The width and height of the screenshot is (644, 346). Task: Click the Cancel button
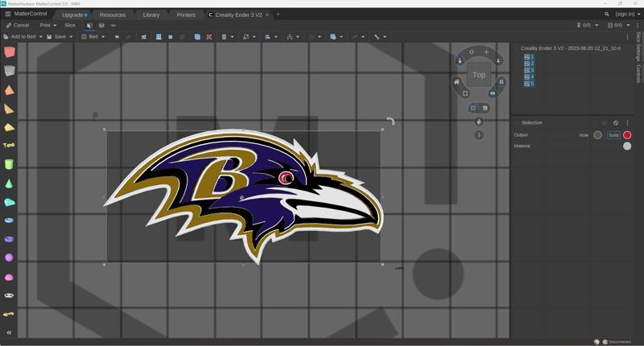[18, 25]
